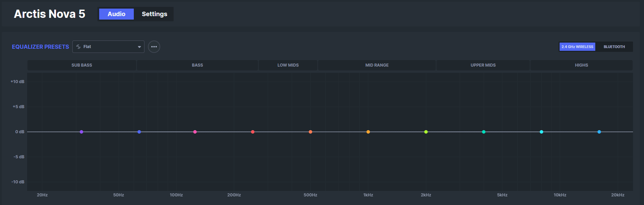This screenshot has height=205, width=644.
Task: Open the Settings tab
Action: [154, 14]
